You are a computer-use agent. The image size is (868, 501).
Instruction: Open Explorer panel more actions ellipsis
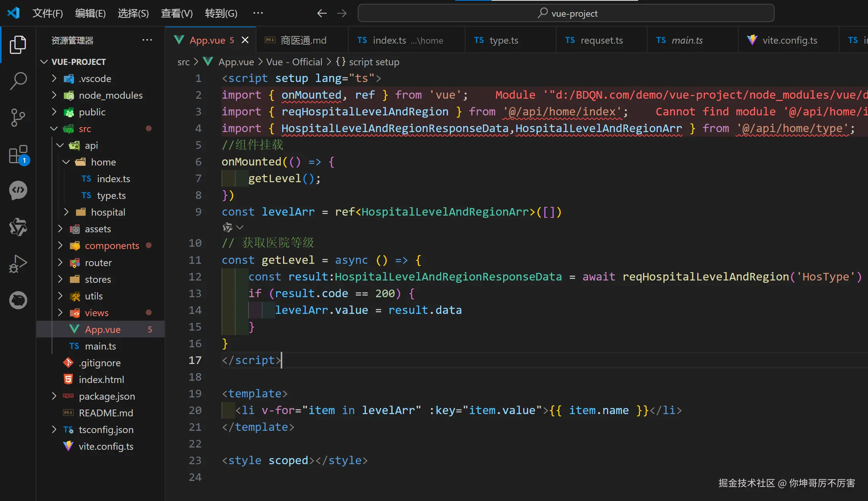[x=147, y=40]
